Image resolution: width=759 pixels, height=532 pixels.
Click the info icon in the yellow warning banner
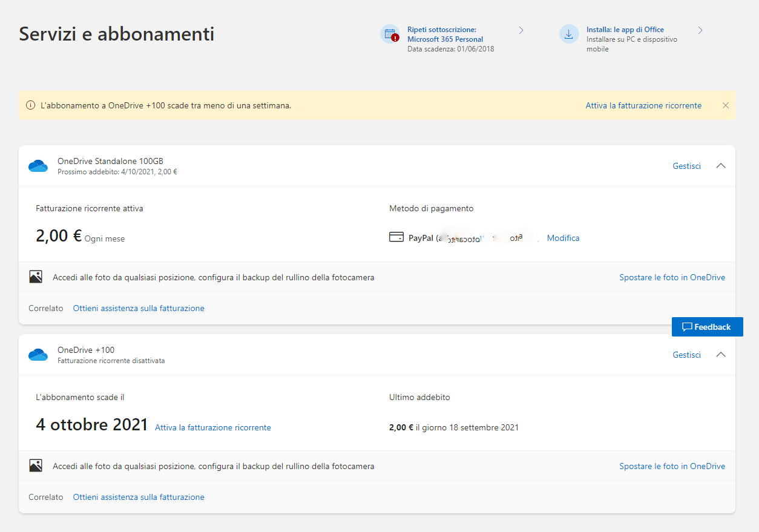[x=30, y=105]
